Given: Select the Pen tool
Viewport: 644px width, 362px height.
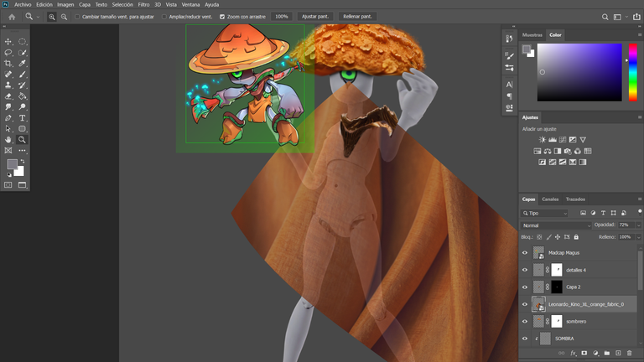Looking at the screenshot, I should coord(8,118).
